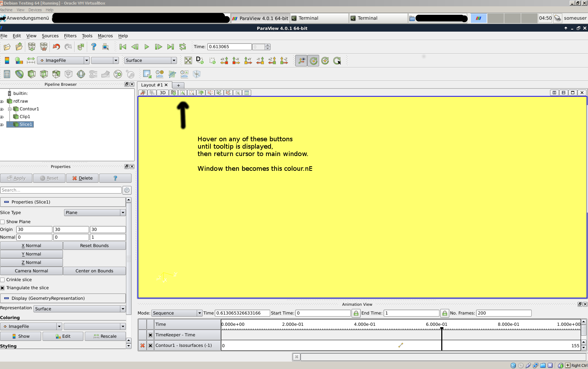Toggle the color legend visibility icon
This screenshot has height=369, width=588.
tap(7, 60)
